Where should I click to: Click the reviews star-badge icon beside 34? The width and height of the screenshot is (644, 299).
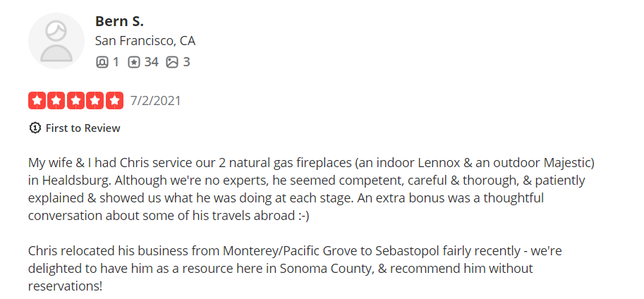(134, 62)
